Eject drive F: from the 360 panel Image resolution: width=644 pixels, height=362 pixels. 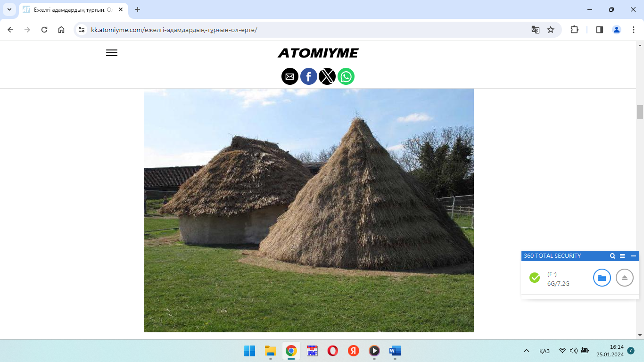(x=625, y=278)
